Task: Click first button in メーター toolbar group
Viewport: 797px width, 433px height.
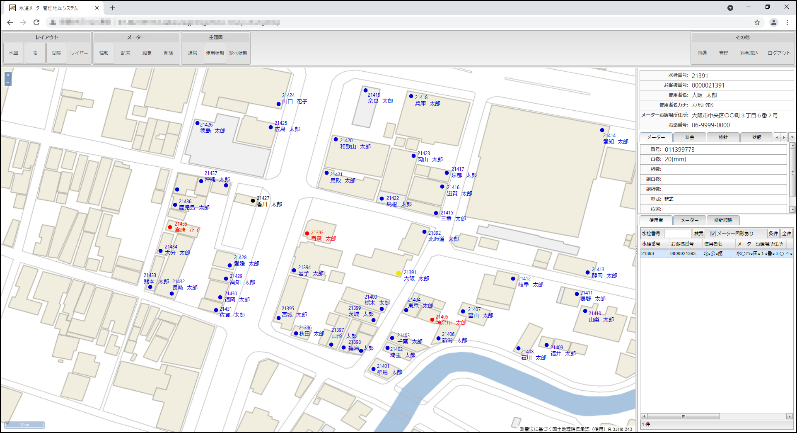Action: tap(104, 53)
